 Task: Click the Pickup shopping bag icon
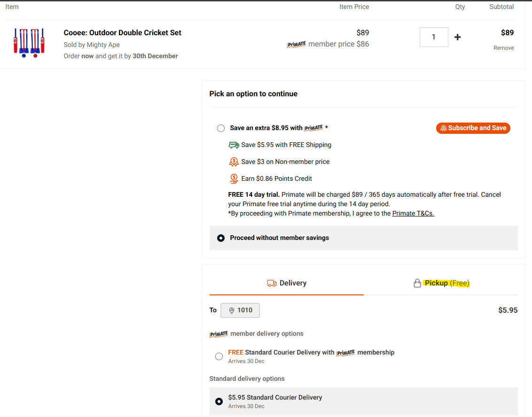(417, 283)
